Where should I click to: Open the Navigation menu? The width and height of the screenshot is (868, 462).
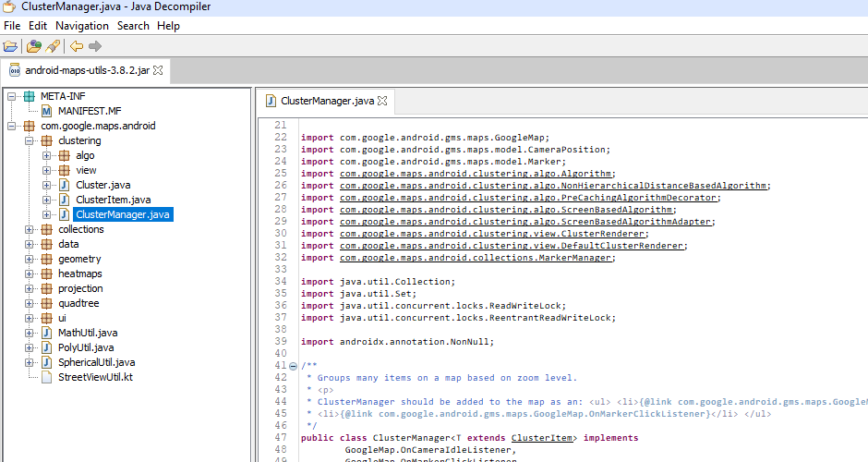pos(82,26)
